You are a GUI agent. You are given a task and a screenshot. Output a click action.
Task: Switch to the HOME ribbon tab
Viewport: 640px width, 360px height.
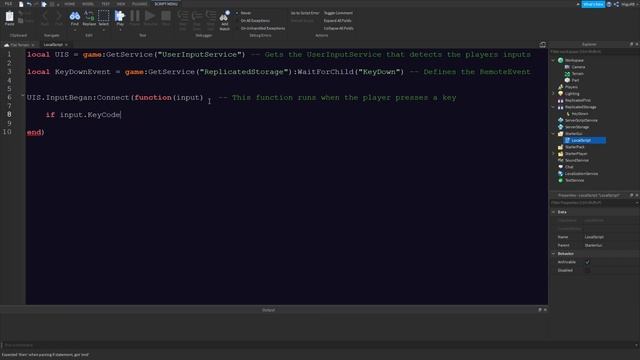(69, 4)
